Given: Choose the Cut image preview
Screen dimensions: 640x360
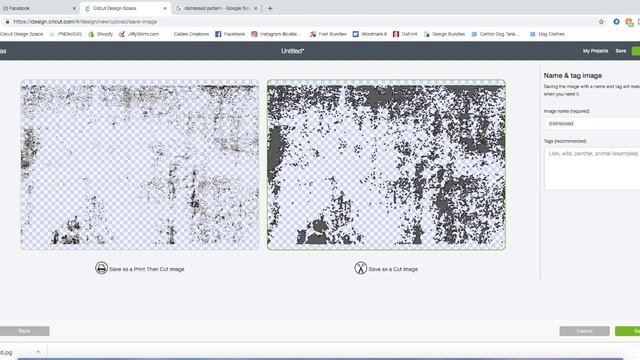Looking at the screenshot, I should click(386, 164).
